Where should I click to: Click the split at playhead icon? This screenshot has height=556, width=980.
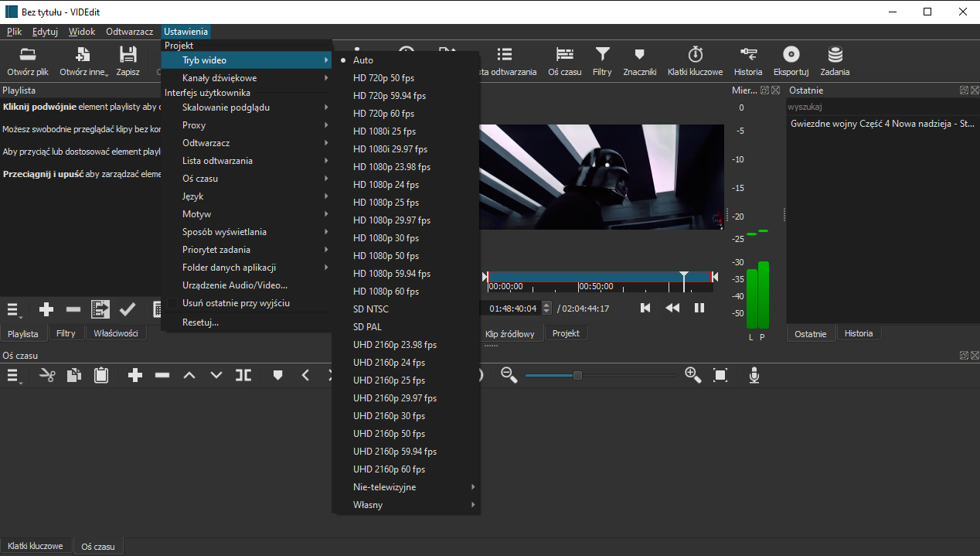243,375
